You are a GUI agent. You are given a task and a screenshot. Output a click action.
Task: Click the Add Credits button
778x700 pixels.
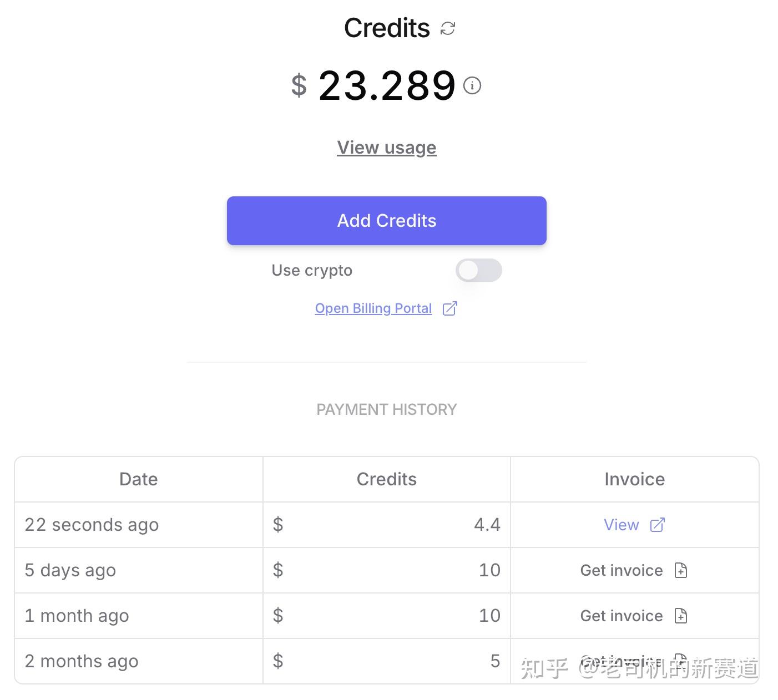(x=386, y=220)
